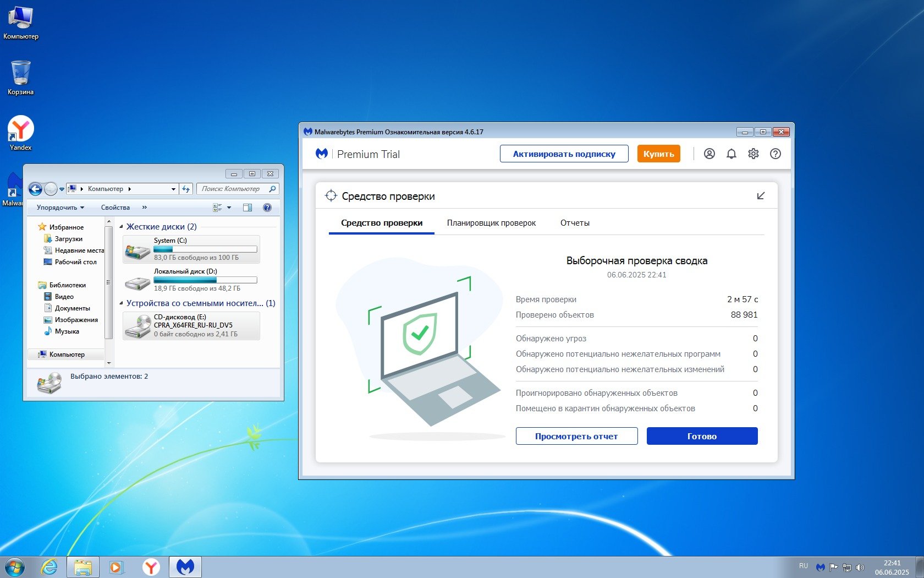Open the Malwarebytes account profile icon
The width and height of the screenshot is (924, 578).
(x=710, y=154)
